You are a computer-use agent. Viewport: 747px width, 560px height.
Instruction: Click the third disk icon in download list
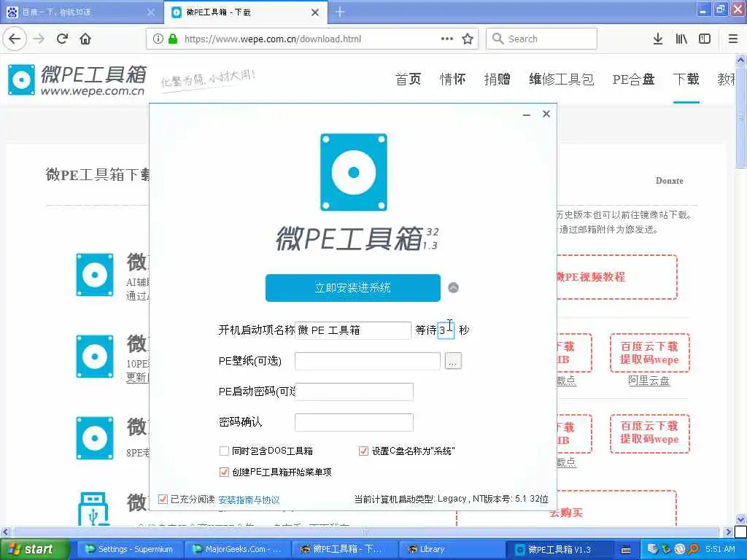[95, 438]
